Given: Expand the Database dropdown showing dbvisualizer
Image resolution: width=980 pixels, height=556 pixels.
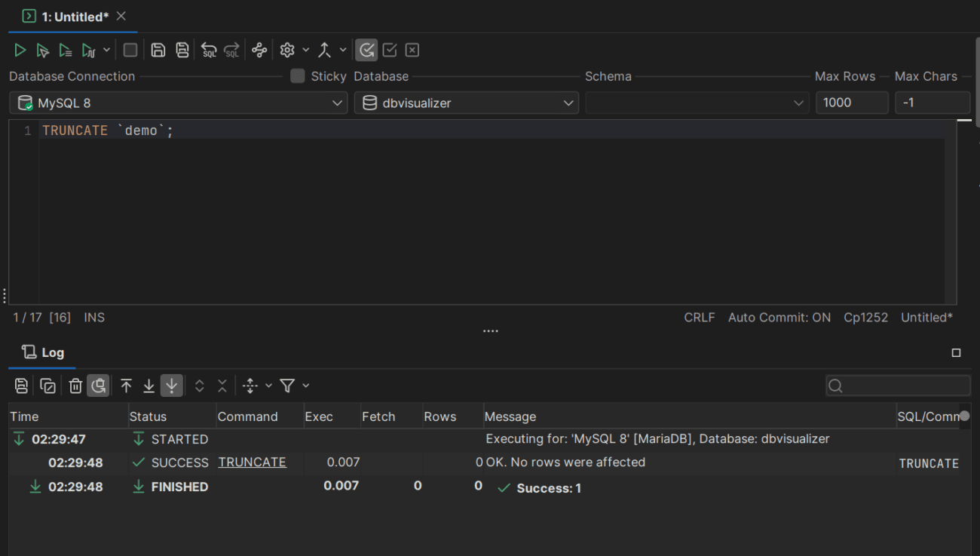Looking at the screenshot, I should point(466,103).
